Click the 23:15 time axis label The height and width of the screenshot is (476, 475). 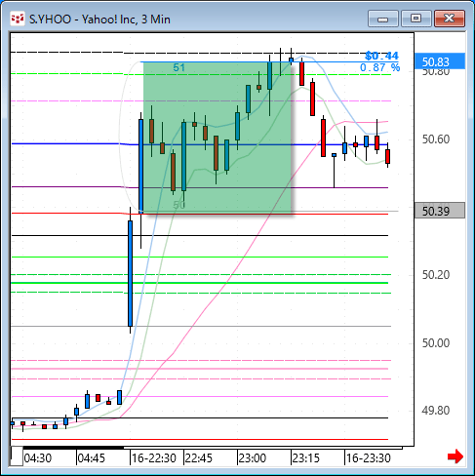(306, 458)
